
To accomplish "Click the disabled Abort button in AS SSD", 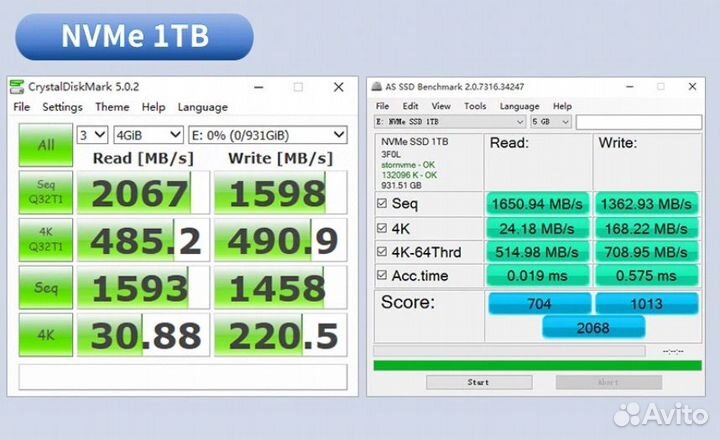I will pos(609,382).
